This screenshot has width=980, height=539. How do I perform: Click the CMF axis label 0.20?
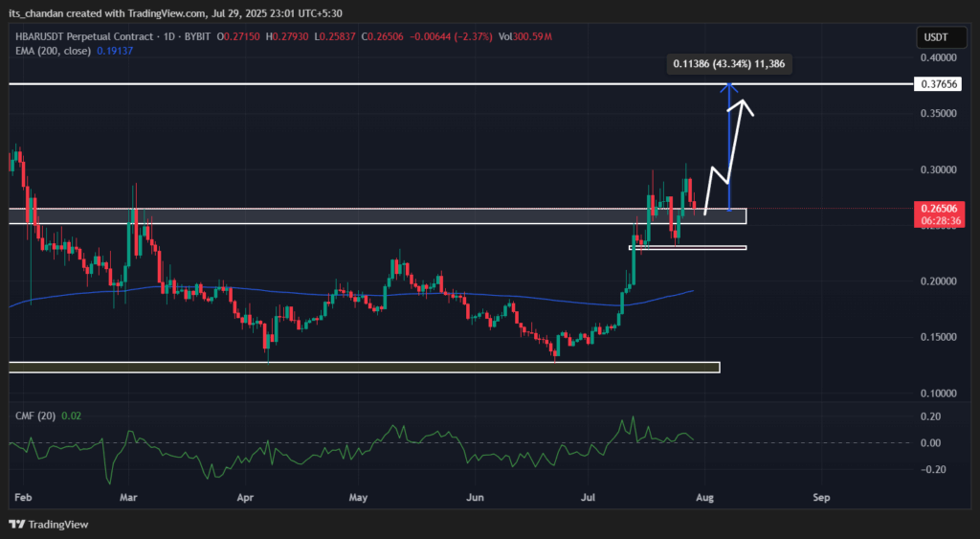point(930,416)
